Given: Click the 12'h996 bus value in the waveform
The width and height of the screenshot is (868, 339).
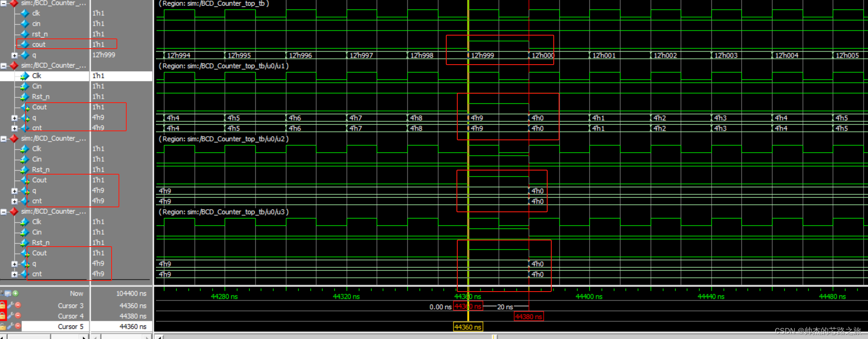Looking at the screenshot, I should tap(300, 55).
